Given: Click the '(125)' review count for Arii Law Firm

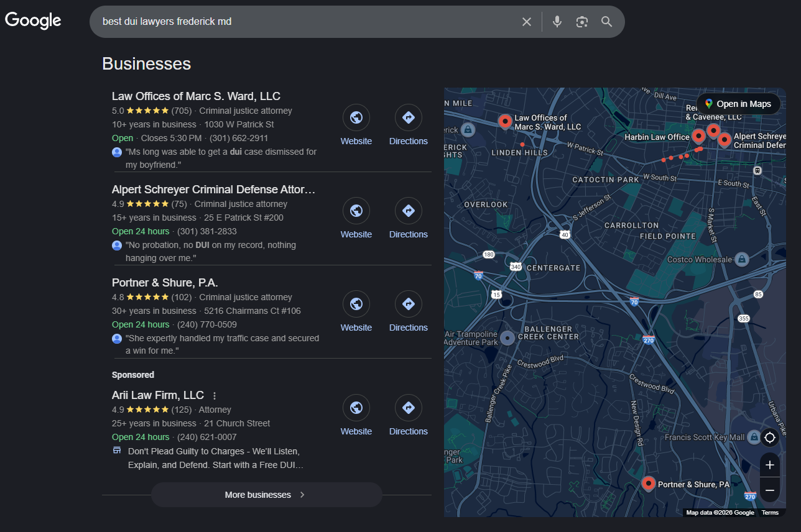Looking at the screenshot, I should [182, 410].
